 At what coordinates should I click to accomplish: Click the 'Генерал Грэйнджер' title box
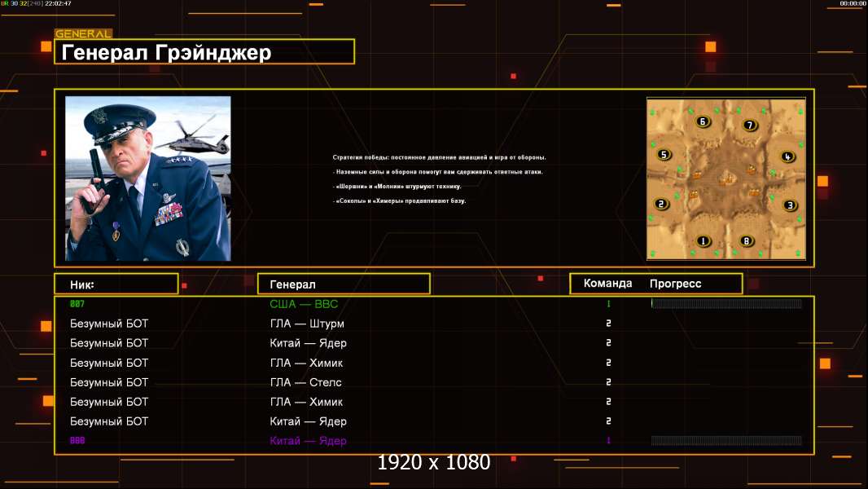[x=204, y=51]
